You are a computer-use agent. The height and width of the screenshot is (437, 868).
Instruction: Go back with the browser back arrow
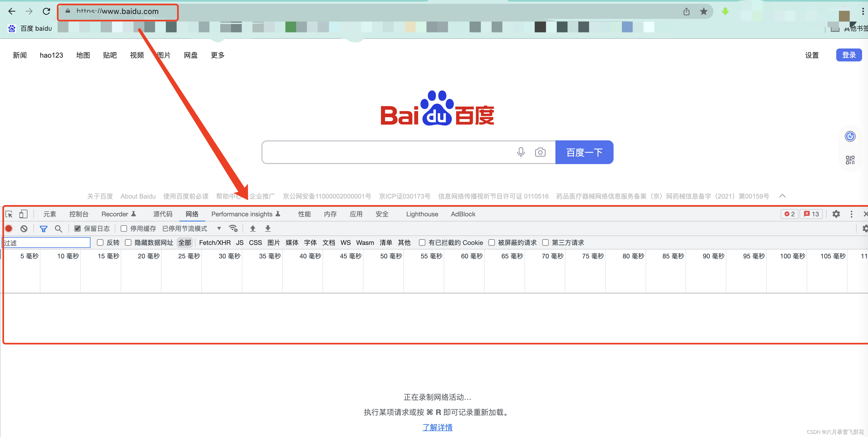[x=12, y=12]
